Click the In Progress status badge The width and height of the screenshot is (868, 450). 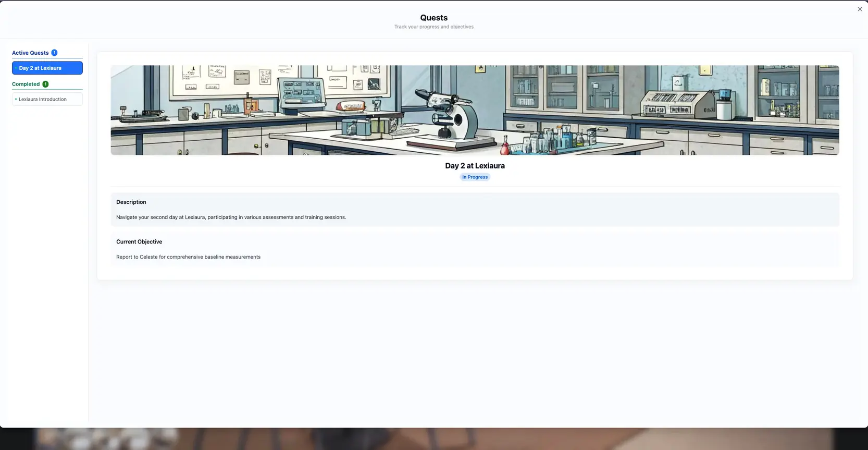tap(475, 177)
